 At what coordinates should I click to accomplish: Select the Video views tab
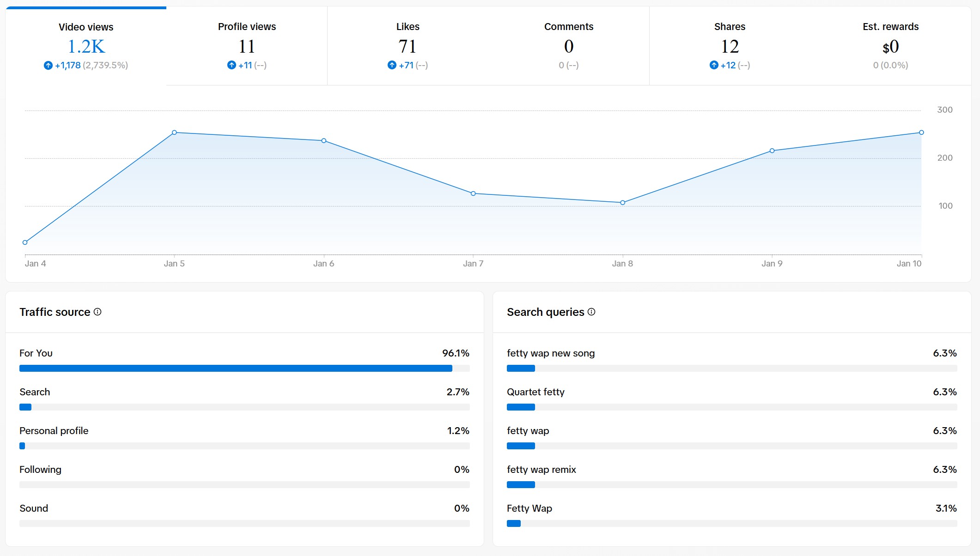(85, 44)
